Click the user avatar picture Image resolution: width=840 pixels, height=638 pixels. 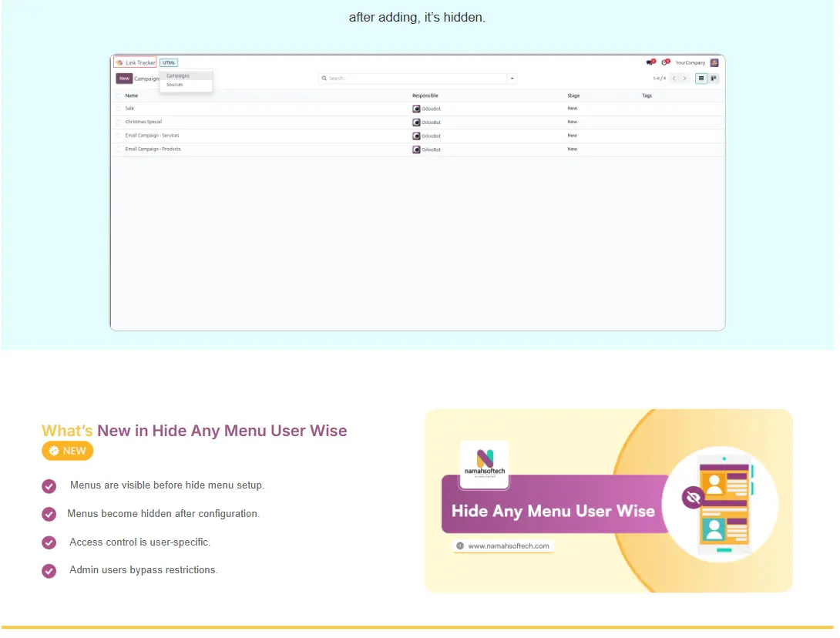pos(714,62)
